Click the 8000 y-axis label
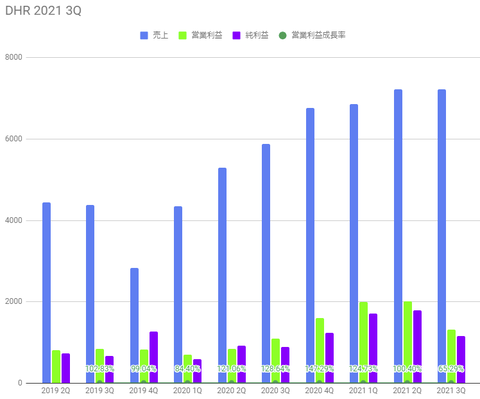This screenshot has height=399, width=480. [x=14, y=57]
